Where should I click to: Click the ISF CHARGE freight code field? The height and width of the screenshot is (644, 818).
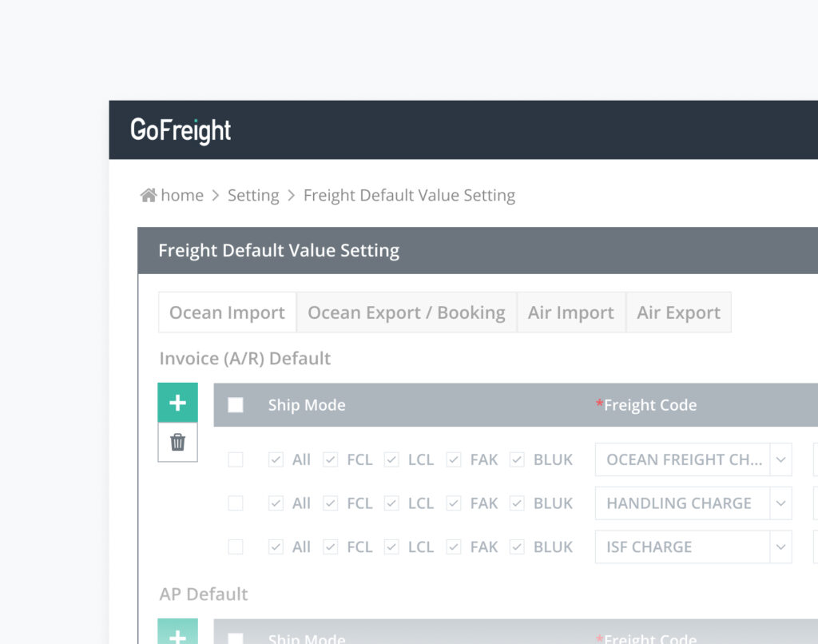click(x=682, y=547)
